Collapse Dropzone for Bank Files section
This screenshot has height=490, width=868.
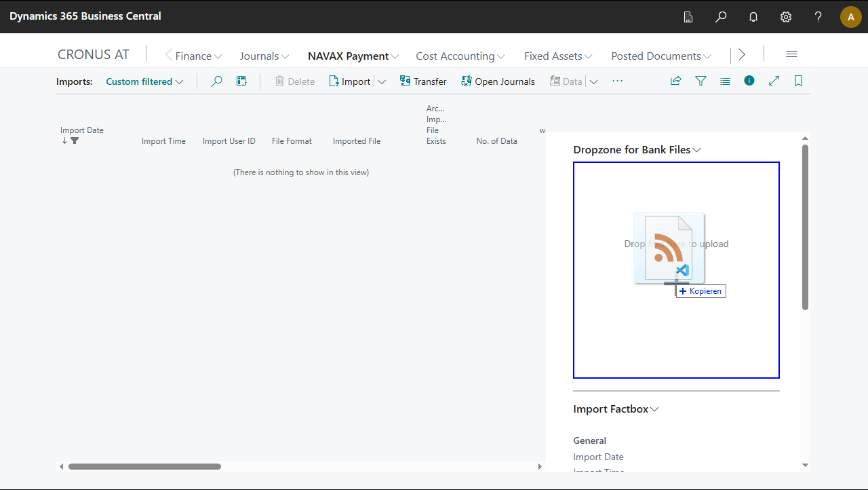point(637,149)
